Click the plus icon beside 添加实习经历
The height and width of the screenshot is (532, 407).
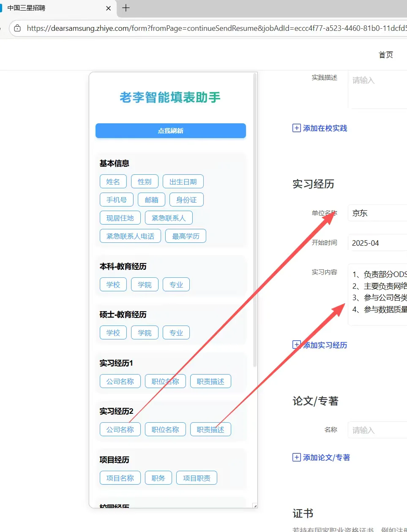[x=297, y=345]
